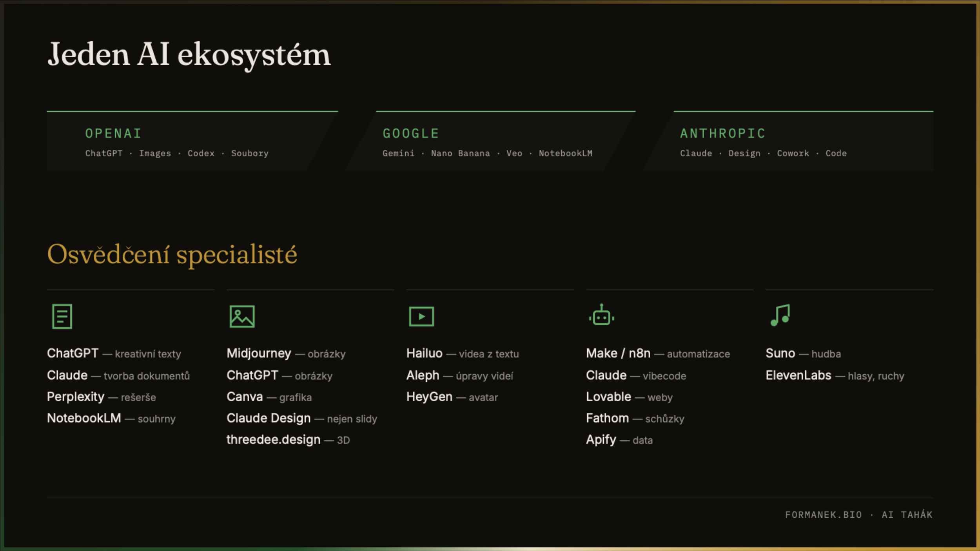980x551 pixels.
Task: Select the row "Aleph — úpravy videí"
Action: click(460, 375)
